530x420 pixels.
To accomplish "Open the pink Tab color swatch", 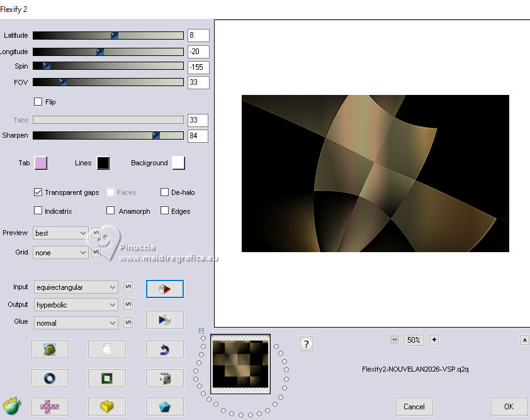I will 40,163.
